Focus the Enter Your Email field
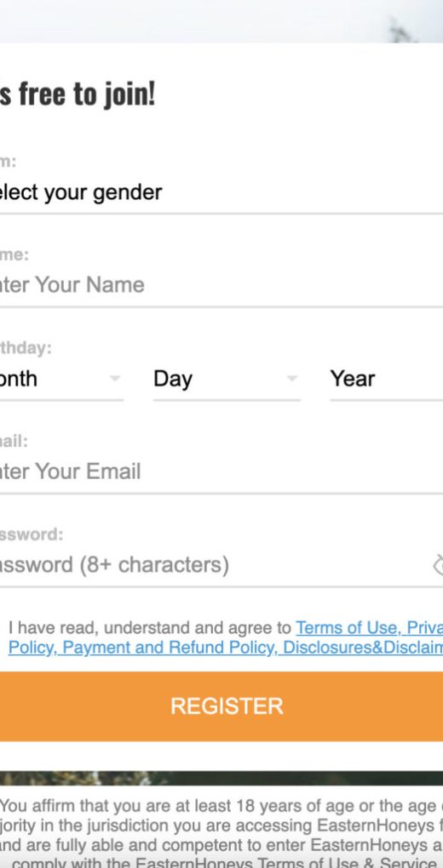443x868 pixels. coord(221,472)
